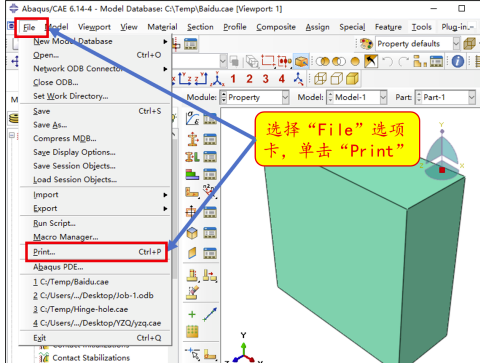480x363 pixels.
Task: Open the Section Assignment Manager
Action: click(210, 157)
